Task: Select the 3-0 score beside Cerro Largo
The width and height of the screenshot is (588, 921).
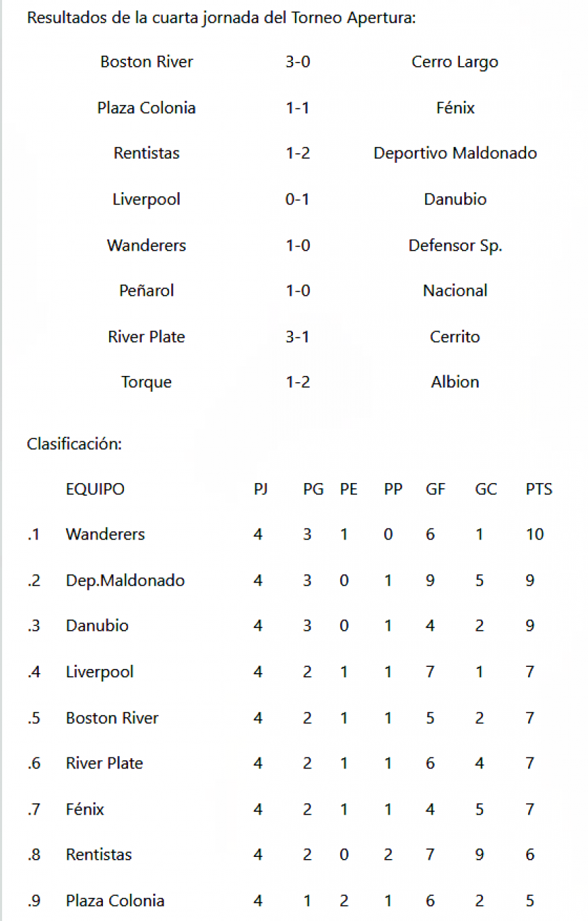Action: click(x=298, y=62)
